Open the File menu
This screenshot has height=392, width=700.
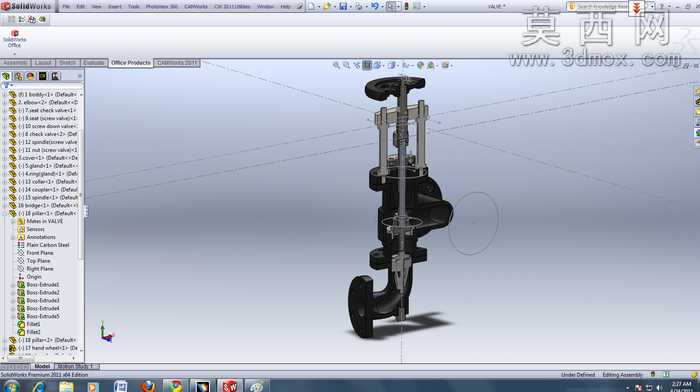pyautogui.click(x=66, y=6)
